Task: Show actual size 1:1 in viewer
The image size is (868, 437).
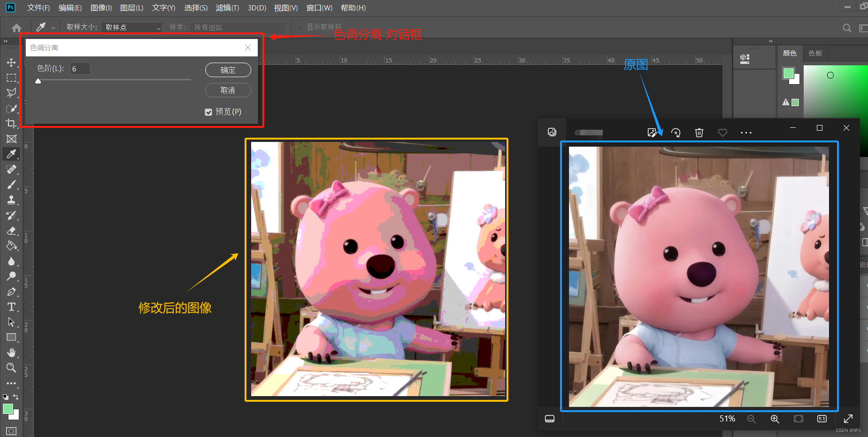Action: [x=822, y=419]
